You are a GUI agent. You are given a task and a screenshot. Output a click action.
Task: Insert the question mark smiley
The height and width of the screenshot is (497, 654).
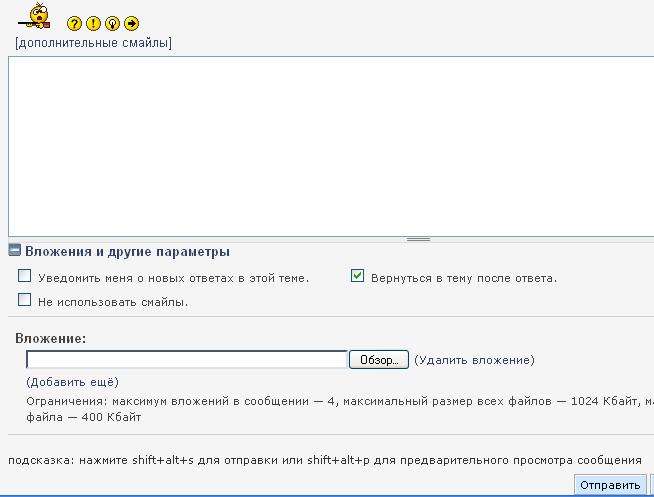(74, 23)
